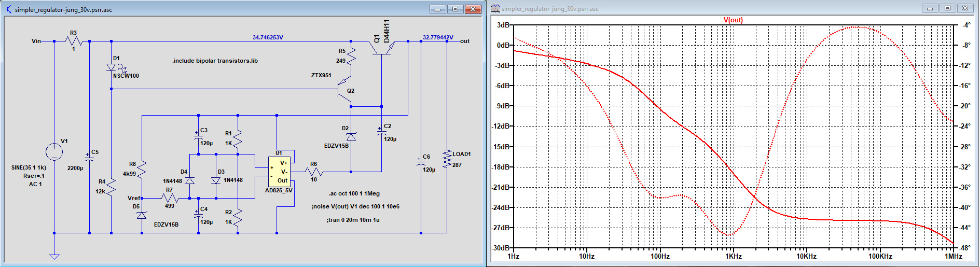Select the Q1 D44H11 transistor symbol
The width and height of the screenshot is (980, 267).
point(382,47)
